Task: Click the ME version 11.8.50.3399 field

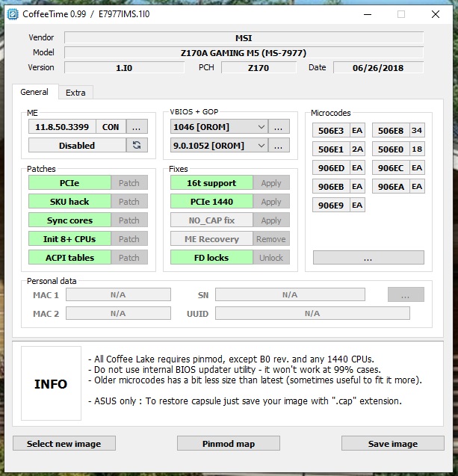Action: (x=62, y=127)
